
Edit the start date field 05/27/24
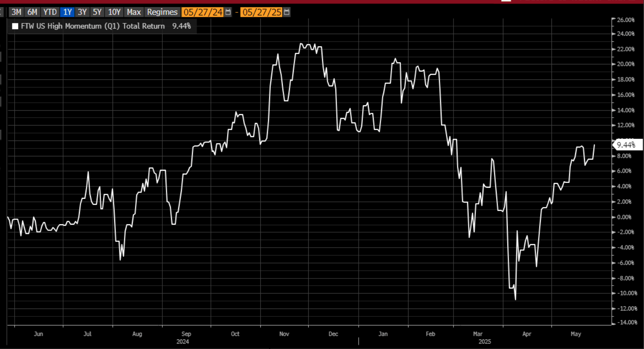(203, 12)
